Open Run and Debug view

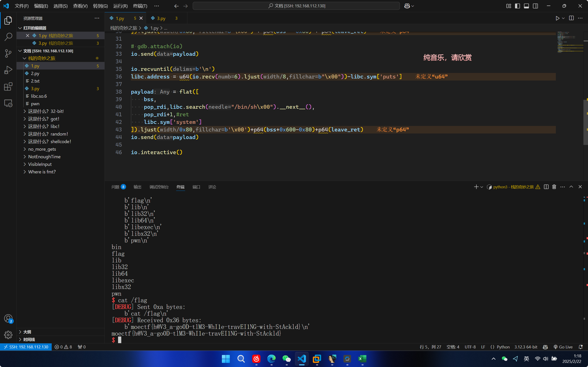pos(8,70)
